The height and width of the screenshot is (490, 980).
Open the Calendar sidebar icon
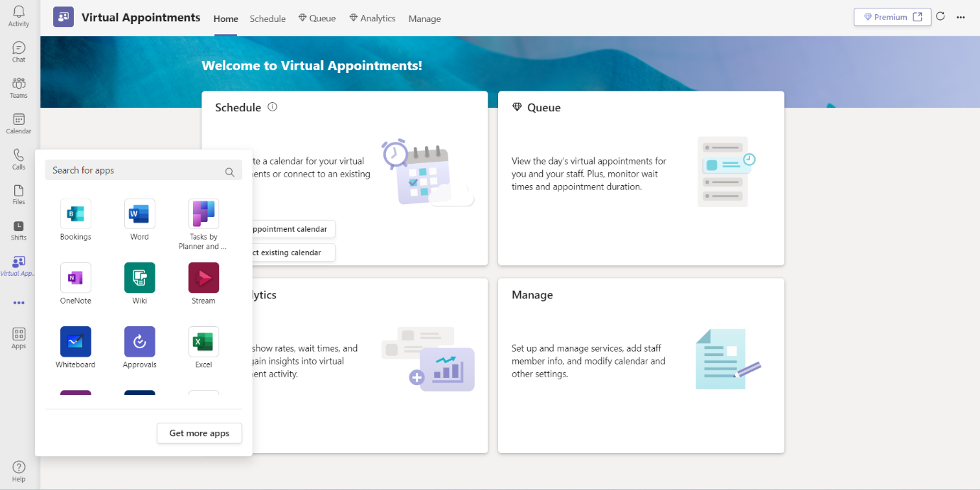pos(18,123)
